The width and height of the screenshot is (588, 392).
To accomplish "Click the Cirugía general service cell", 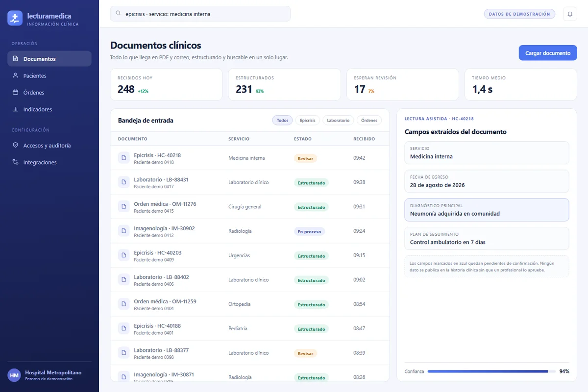I will pyautogui.click(x=245, y=207).
